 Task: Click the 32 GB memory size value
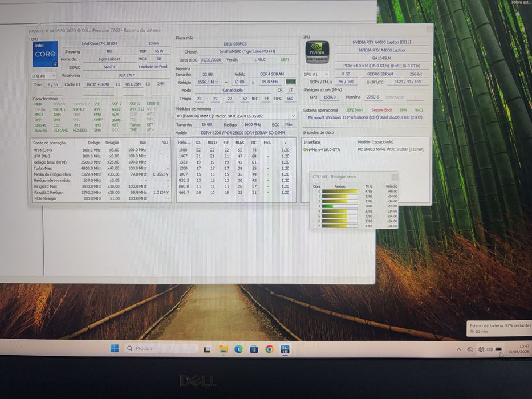click(208, 74)
